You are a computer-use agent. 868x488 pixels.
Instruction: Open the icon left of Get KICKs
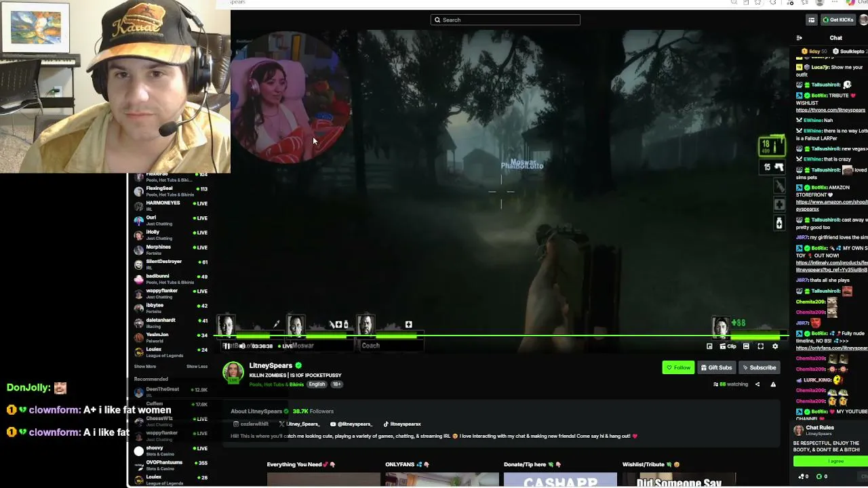coord(812,20)
